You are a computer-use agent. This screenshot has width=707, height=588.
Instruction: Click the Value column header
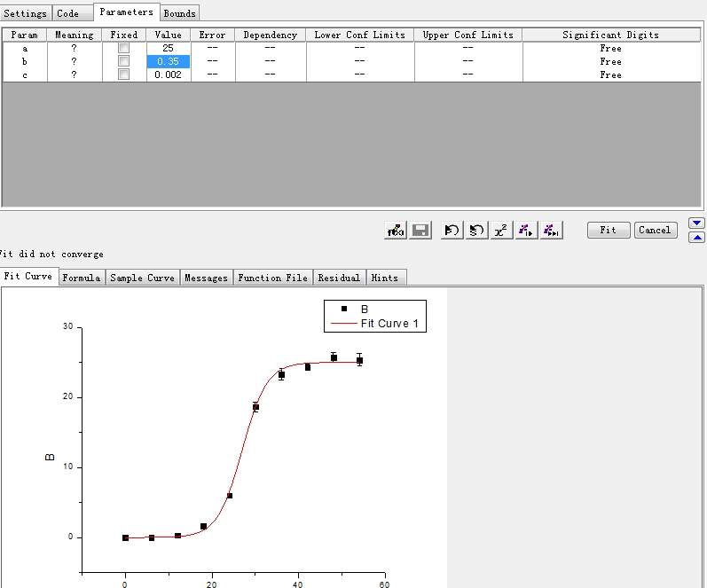coord(169,35)
